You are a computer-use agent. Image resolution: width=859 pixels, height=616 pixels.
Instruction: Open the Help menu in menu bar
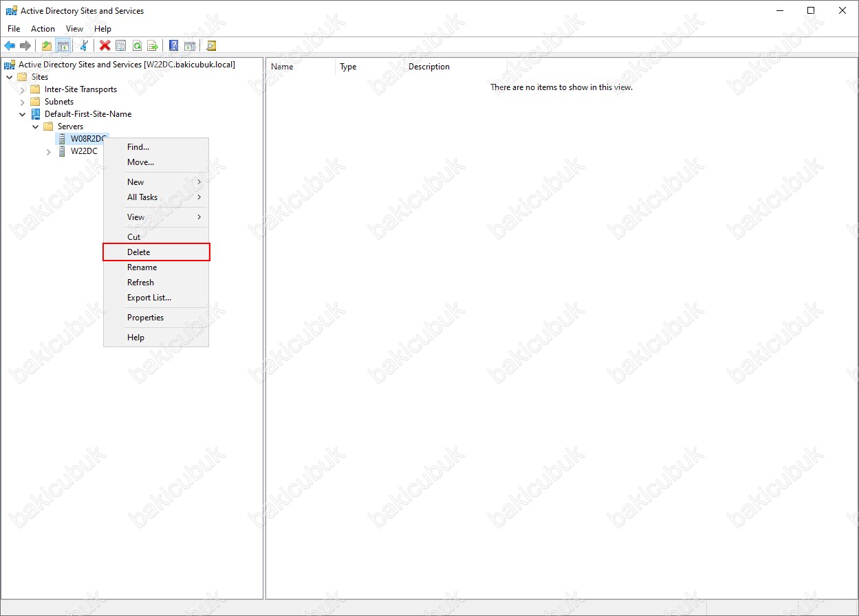102,29
